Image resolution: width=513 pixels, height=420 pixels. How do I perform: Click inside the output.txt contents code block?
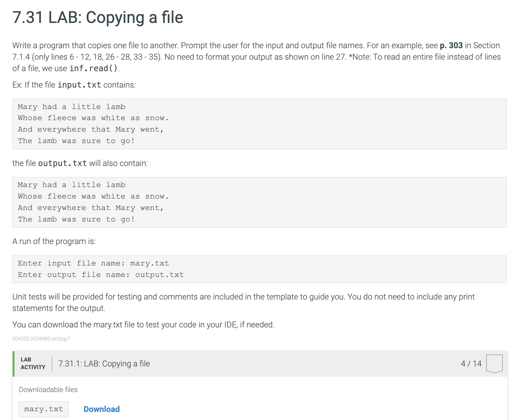pyautogui.click(x=260, y=202)
